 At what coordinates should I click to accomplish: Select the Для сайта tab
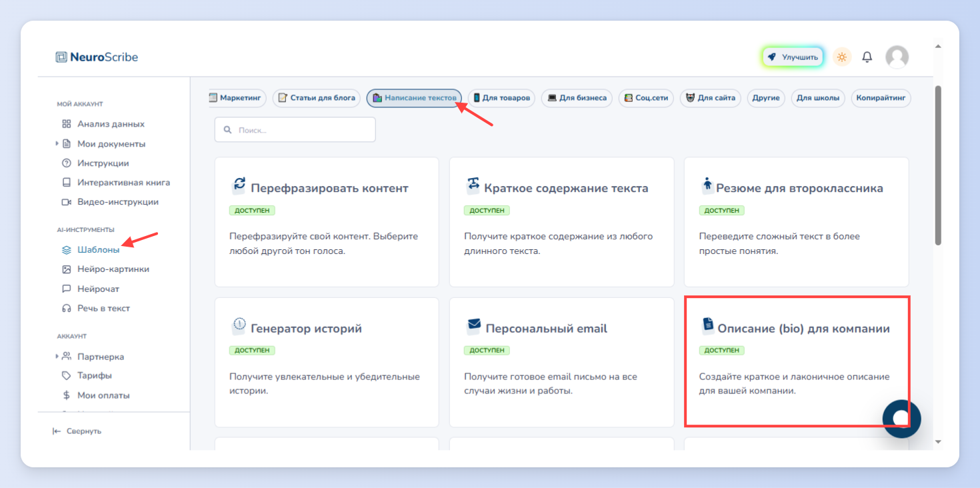(711, 98)
